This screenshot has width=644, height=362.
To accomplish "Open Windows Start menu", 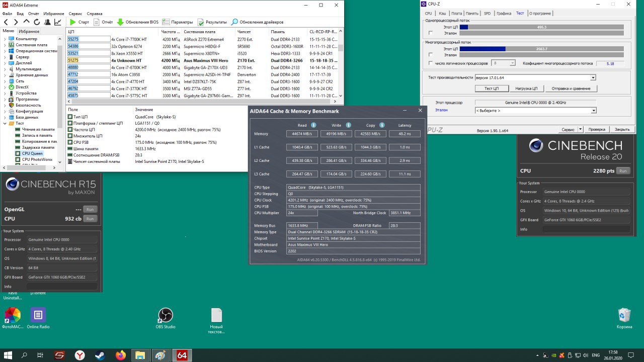I will 9,355.
